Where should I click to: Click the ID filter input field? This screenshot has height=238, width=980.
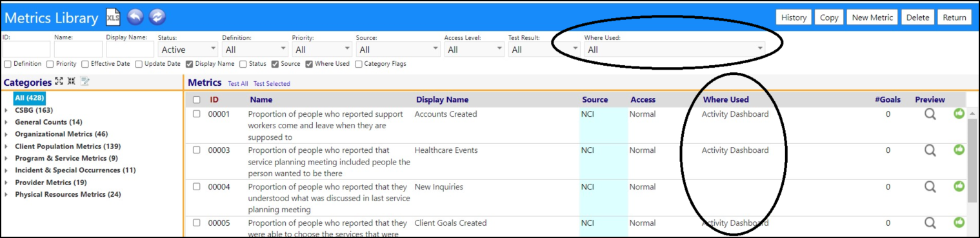[26, 50]
